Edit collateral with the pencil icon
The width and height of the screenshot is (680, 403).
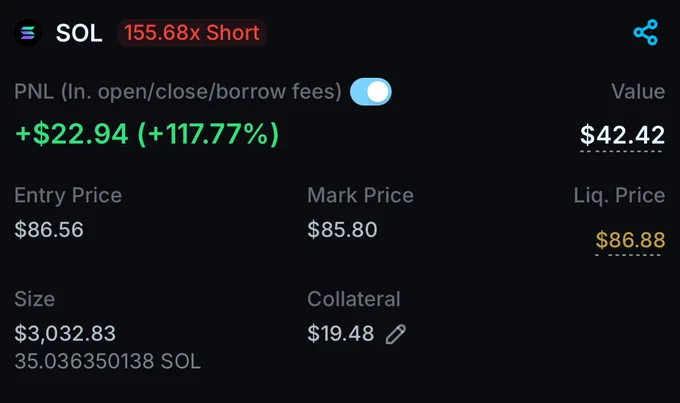396,334
